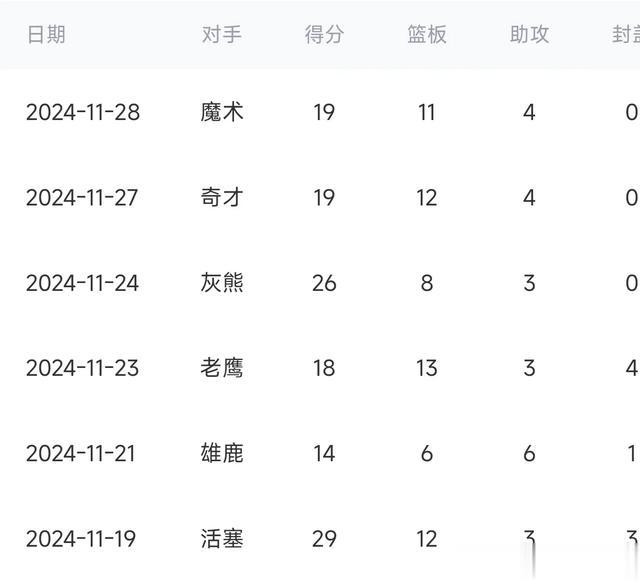Click the 6 assists cell for 雄鹿

pyautogui.click(x=529, y=454)
